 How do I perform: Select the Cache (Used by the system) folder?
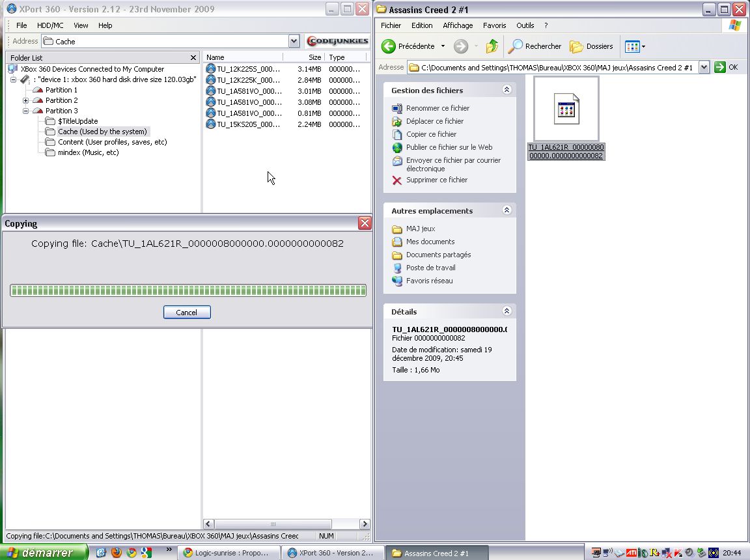(x=102, y=132)
